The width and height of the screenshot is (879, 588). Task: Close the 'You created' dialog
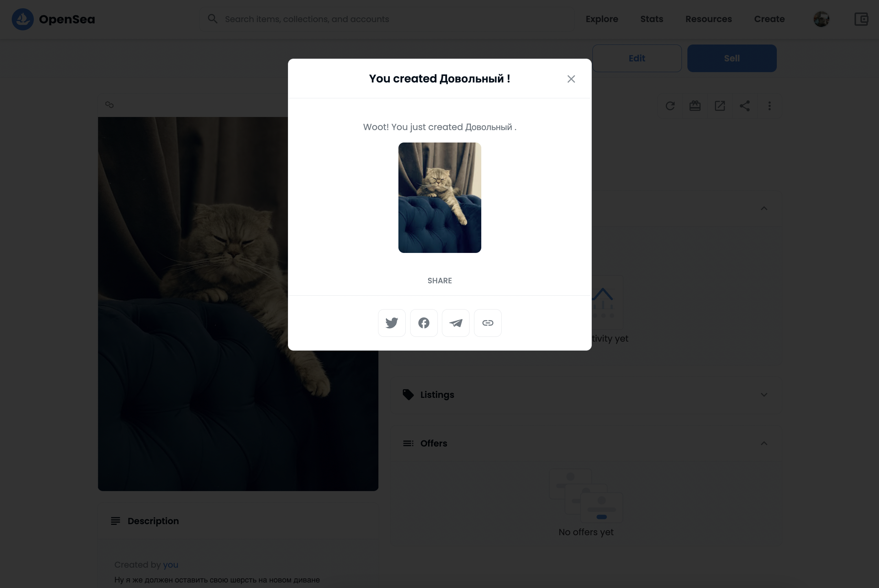571,79
